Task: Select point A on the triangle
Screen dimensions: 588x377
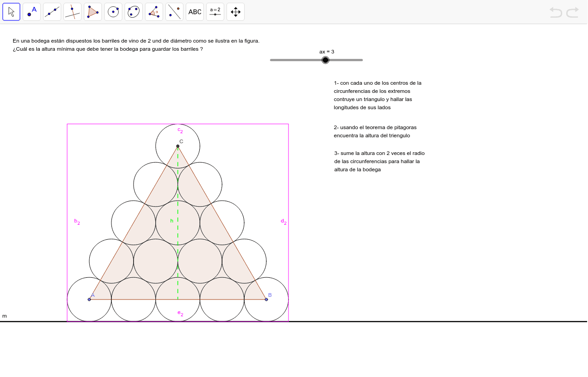Action: [89, 299]
